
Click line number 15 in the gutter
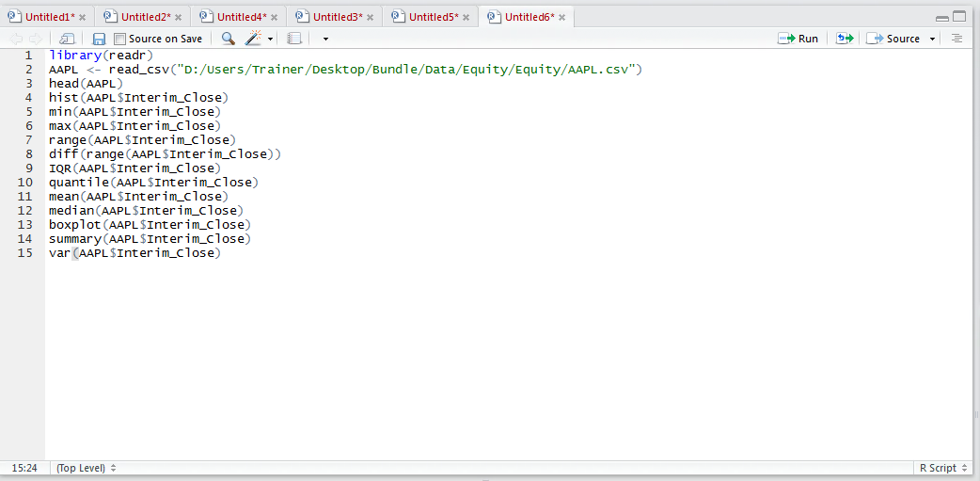25,253
